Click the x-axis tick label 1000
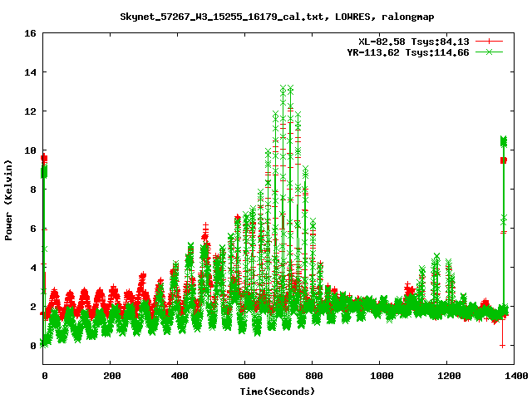The height and width of the screenshot is (399, 532). tap(382, 376)
